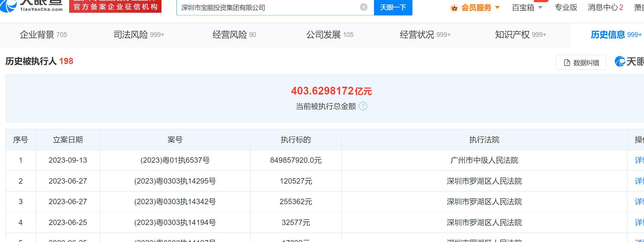Click the 立案日期 column header
The image size is (644, 242).
tap(68, 140)
